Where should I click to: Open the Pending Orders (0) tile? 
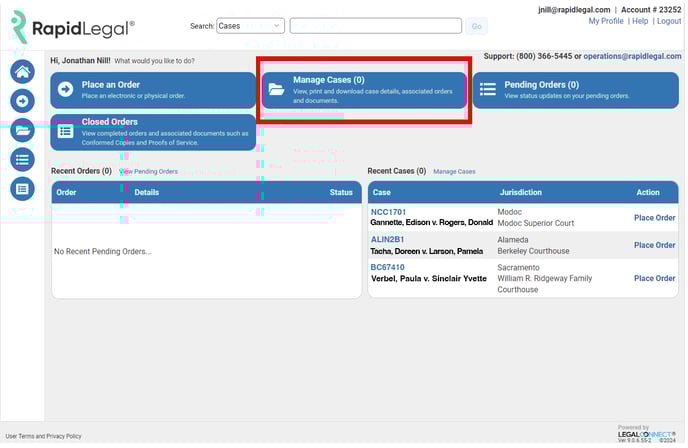coord(576,90)
